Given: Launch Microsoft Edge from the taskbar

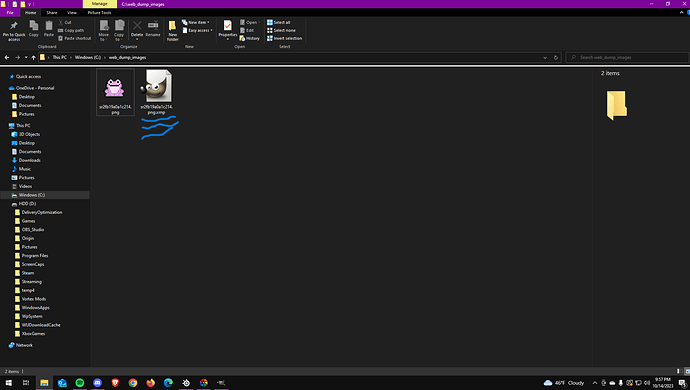Looking at the screenshot, I should click(168, 383).
